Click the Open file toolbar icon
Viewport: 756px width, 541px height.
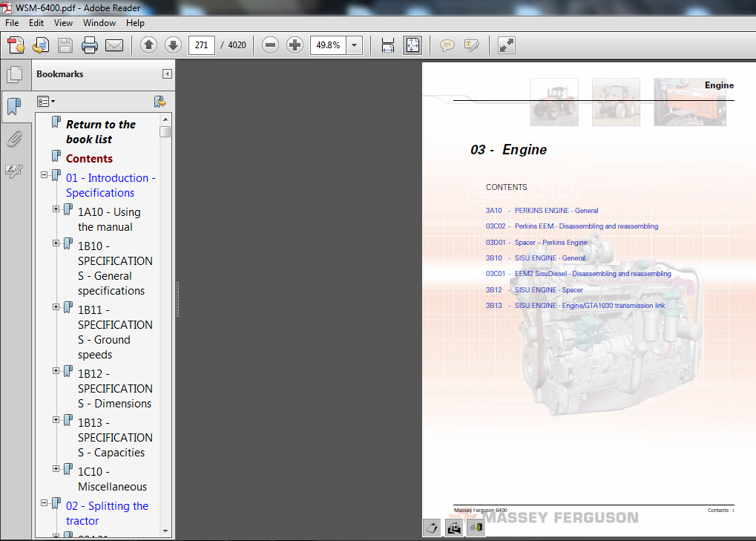tap(41, 45)
